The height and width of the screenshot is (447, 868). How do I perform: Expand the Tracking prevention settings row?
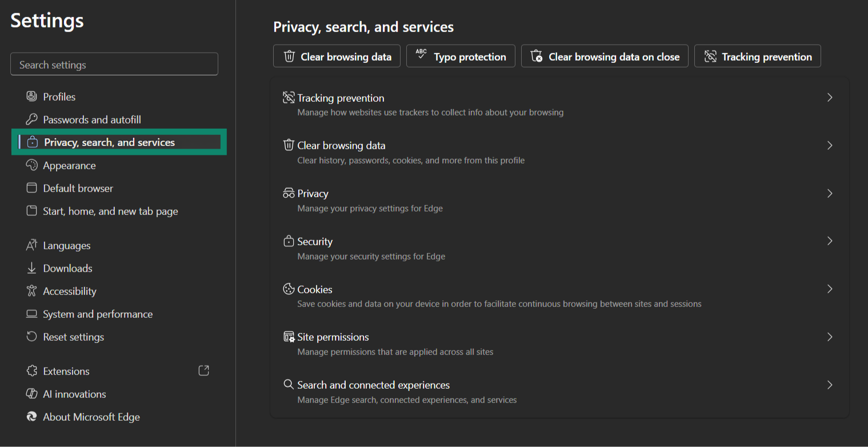point(830,97)
